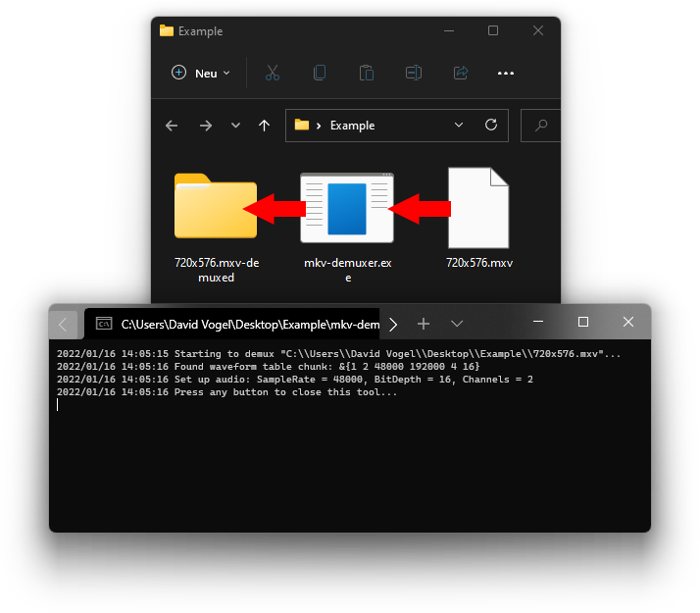Click the Rename icon in Explorer toolbar
This screenshot has height=613, width=700.
[414, 73]
